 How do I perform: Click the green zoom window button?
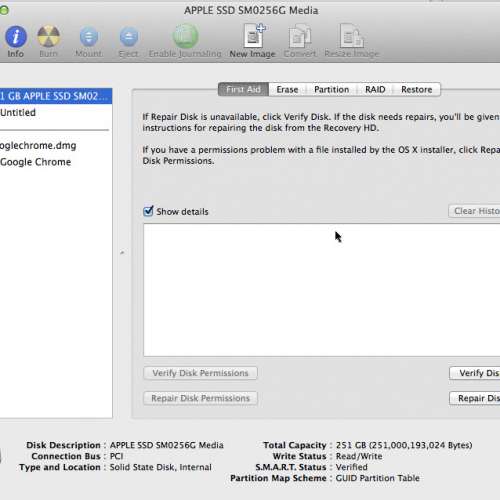click(4, 10)
